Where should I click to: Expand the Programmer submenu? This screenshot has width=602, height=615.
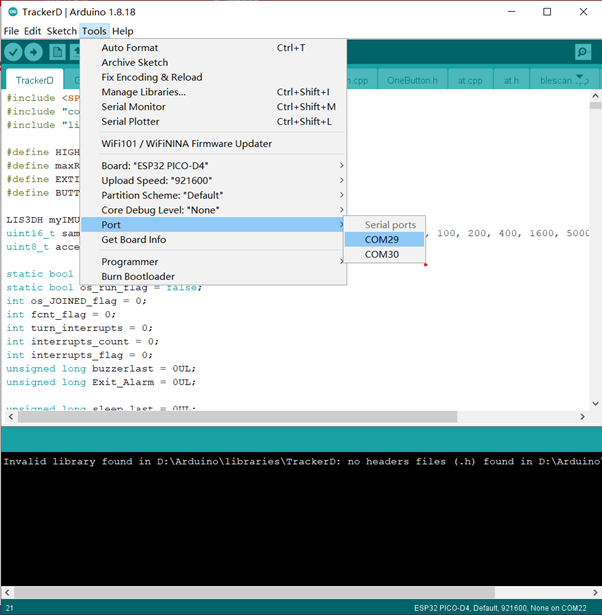pyautogui.click(x=213, y=262)
